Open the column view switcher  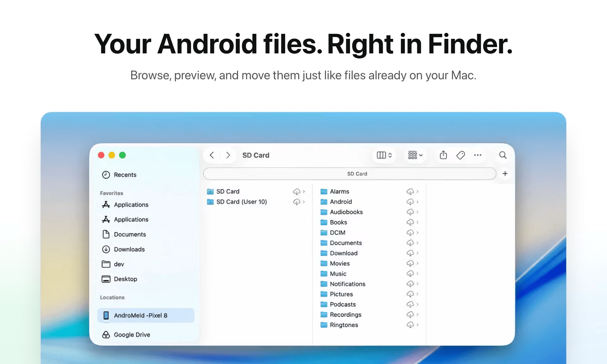pos(384,155)
